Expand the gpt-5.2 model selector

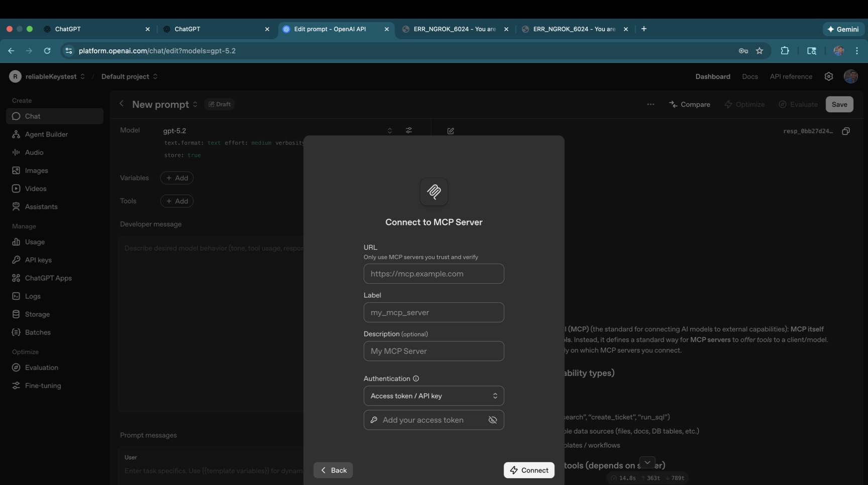point(278,131)
